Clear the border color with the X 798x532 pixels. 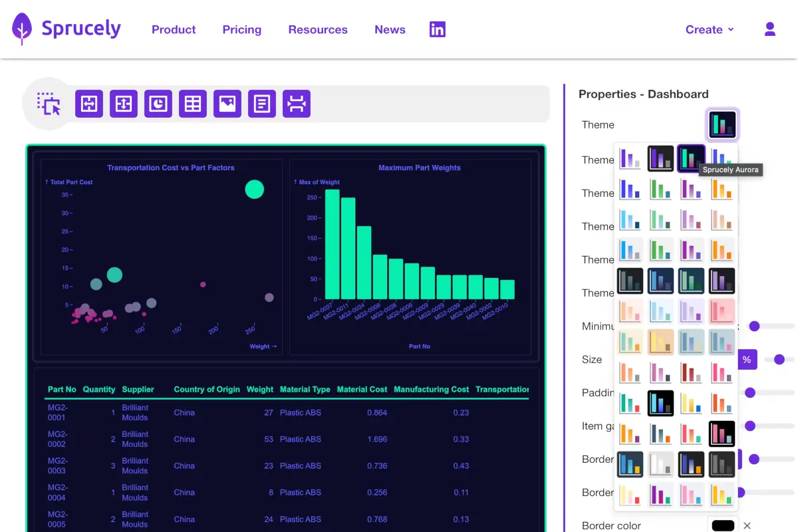747,525
